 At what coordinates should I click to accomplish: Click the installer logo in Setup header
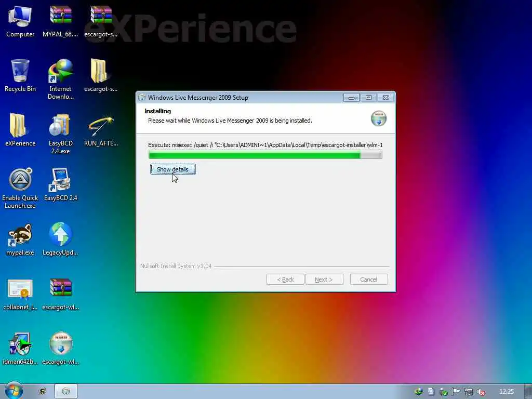click(x=378, y=118)
